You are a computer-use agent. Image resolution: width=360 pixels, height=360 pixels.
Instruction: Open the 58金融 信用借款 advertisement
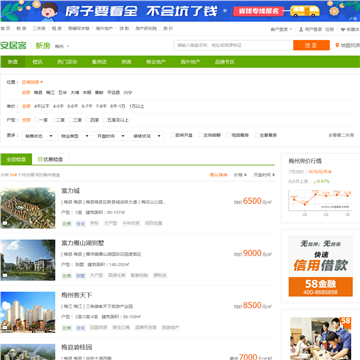pos(321,266)
